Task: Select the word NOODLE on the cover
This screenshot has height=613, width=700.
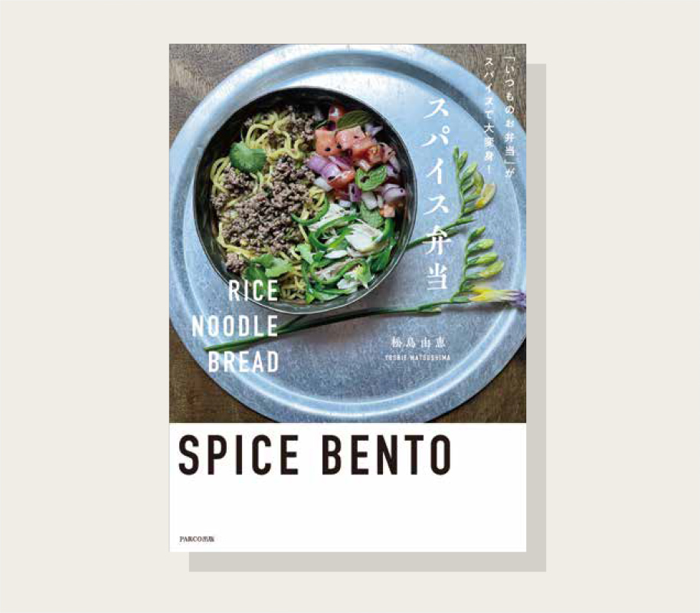Action: coord(235,326)
